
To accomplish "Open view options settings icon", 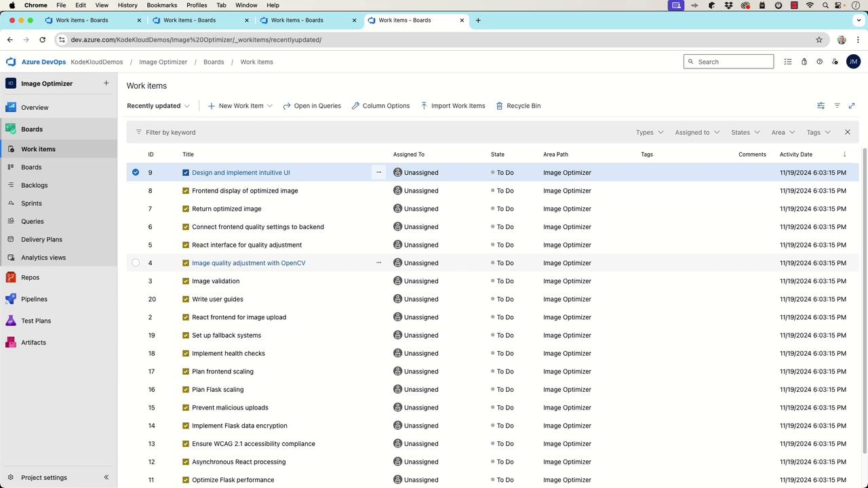I will 821,106.
